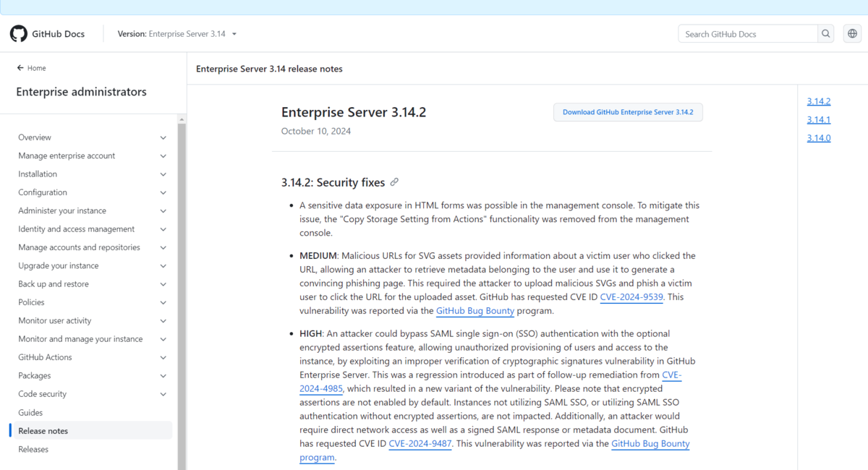The height and width of the screenshot is (470, 868).
Task: Follow the GitHub Bug Bounty link
Action: pyautogui.click(x=475, y=310)
